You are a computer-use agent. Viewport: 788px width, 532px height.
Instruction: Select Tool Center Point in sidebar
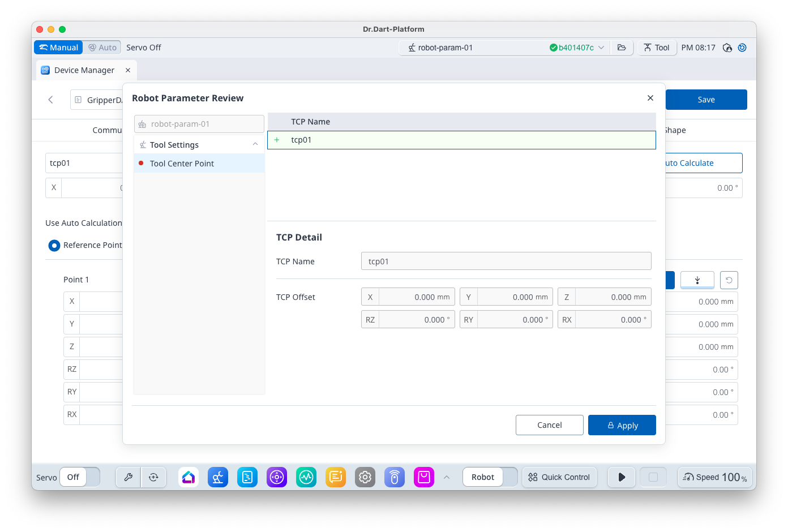182,164
